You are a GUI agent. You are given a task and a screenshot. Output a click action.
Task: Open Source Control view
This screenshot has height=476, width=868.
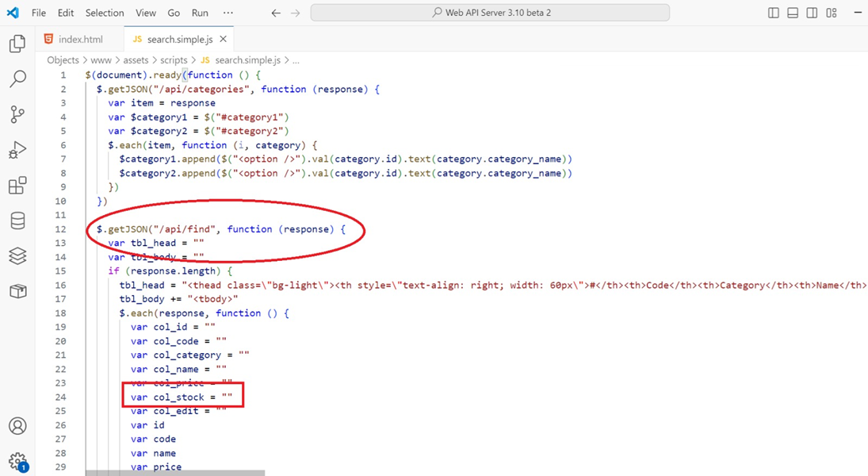coord(17,114)
